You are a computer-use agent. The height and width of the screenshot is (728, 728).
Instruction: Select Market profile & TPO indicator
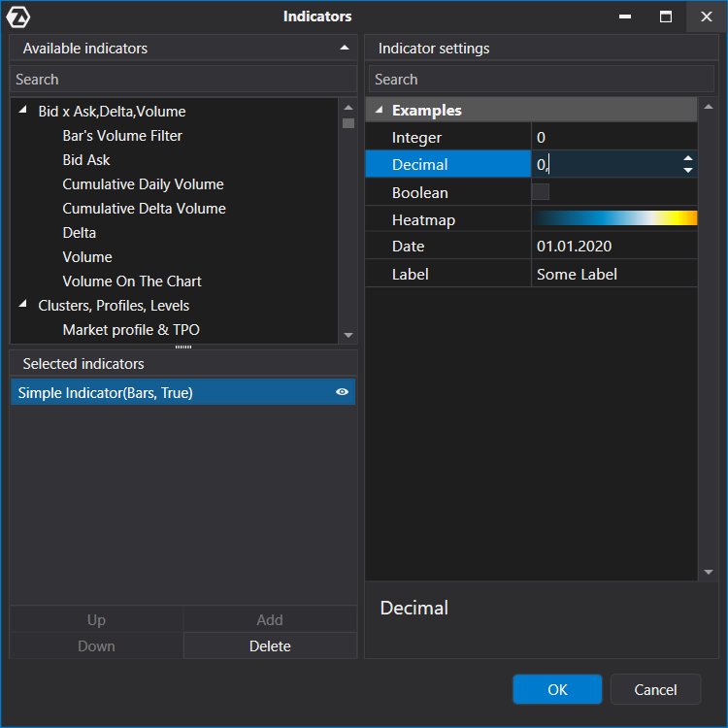131,330
